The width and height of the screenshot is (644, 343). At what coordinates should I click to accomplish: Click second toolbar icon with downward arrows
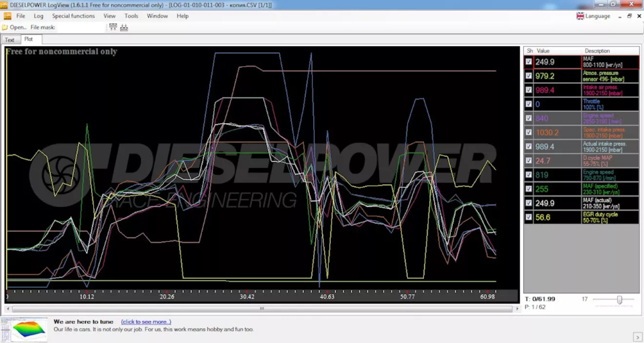124,27
